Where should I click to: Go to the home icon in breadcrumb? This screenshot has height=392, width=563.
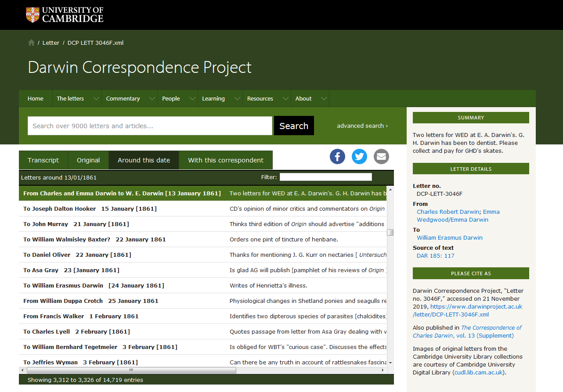pyautogui.click(x=31, y=43)
